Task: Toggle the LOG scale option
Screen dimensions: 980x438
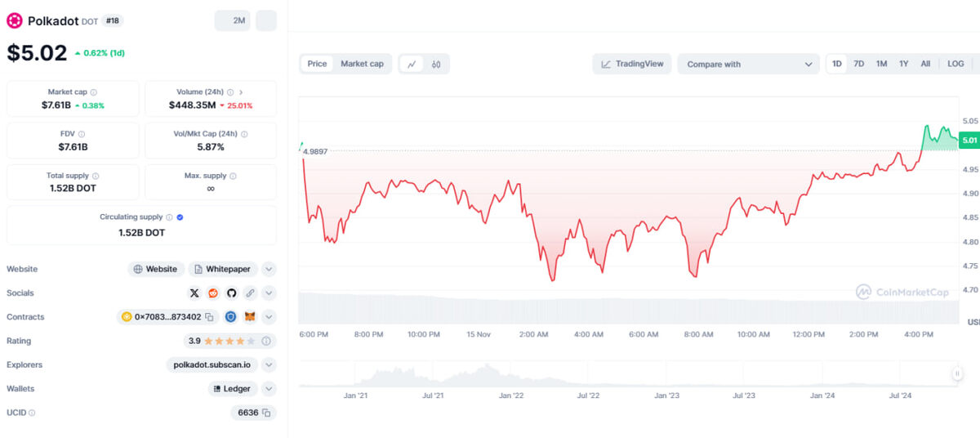Action: [955, 64]
